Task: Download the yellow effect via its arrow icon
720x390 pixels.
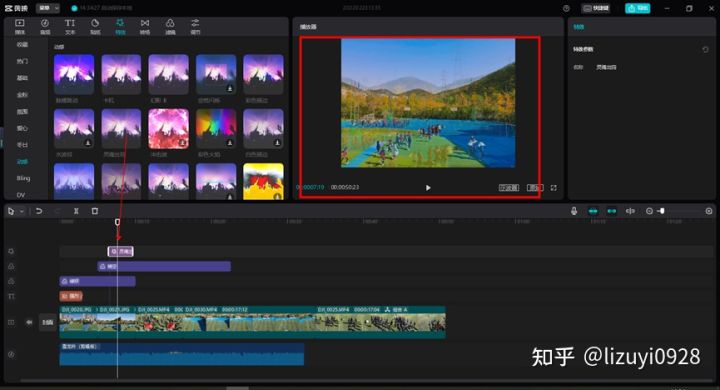Action: 277,196
